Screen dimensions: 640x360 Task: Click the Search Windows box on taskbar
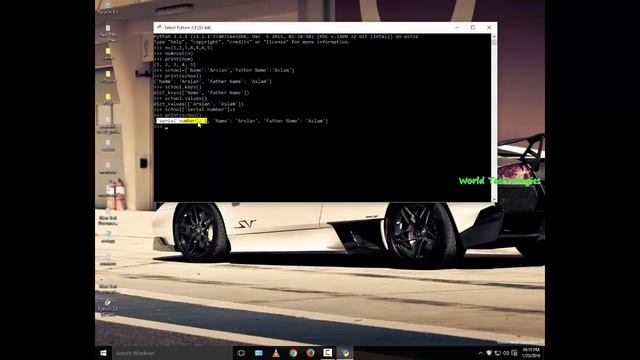[171, 353]
